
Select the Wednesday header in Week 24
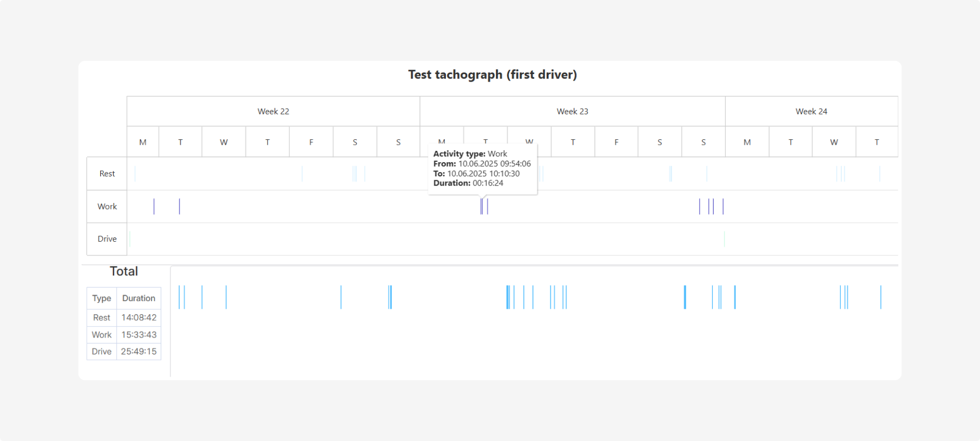coord(834,142)
